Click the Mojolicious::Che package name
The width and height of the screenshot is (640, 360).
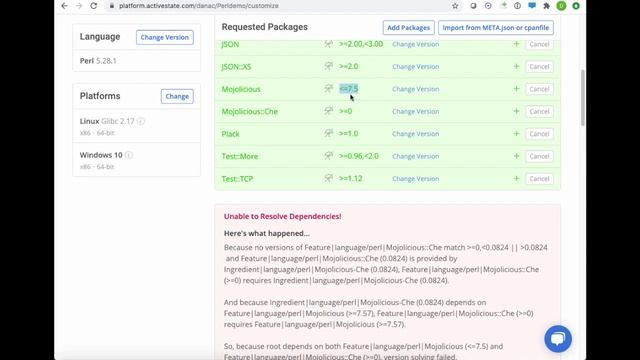[249, 111]
